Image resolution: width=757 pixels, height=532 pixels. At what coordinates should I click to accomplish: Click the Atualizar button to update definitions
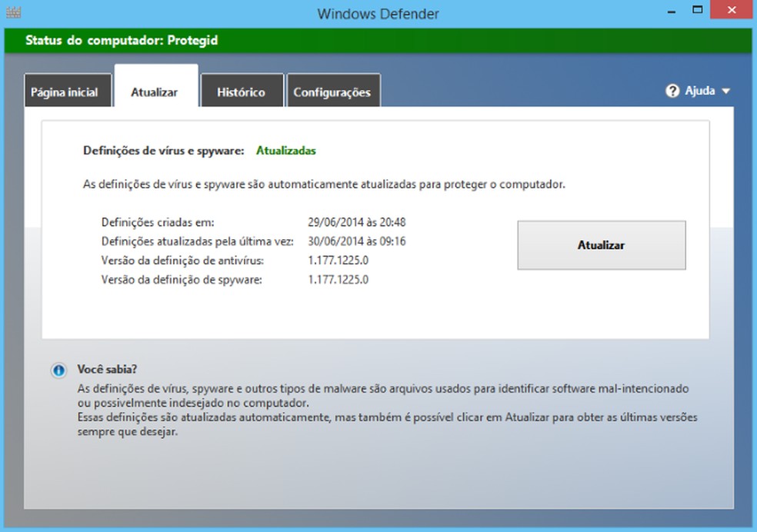click(x=601, y=245)
